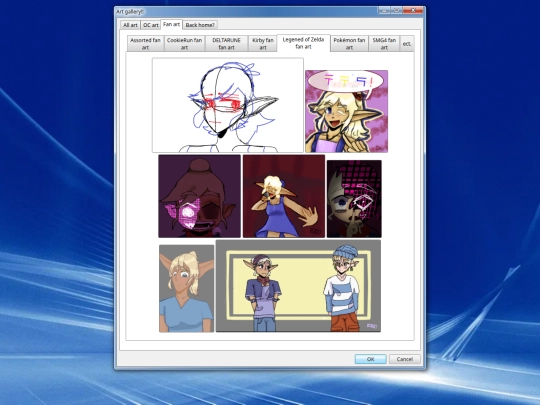Click the OK button

[x=370, y=359]
